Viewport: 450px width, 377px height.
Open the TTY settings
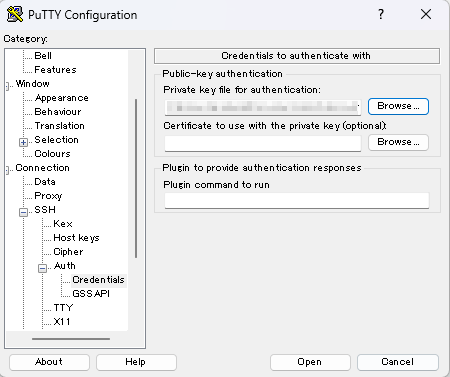pyautogui.click(x=63, y=308)
